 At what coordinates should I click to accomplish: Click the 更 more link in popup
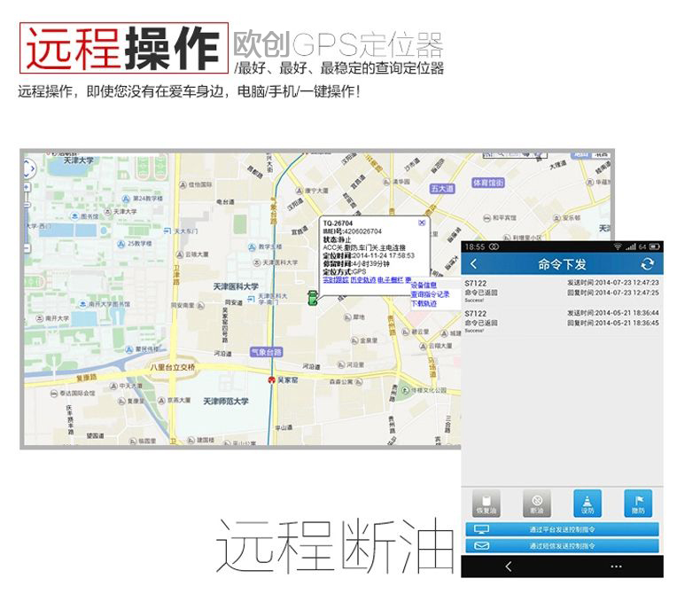click(408, 279)
